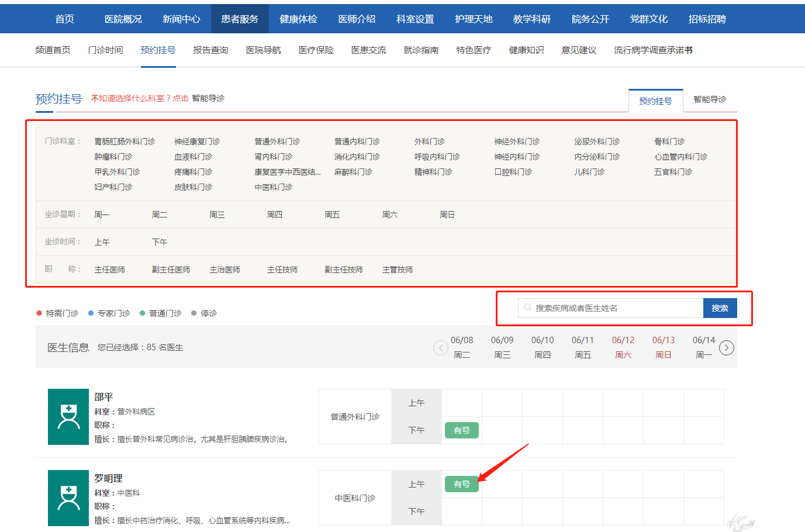This screenshot has width=805, height=532.
Task: Click 罗明理 doctor avatar icon
Action: (68, 498)
